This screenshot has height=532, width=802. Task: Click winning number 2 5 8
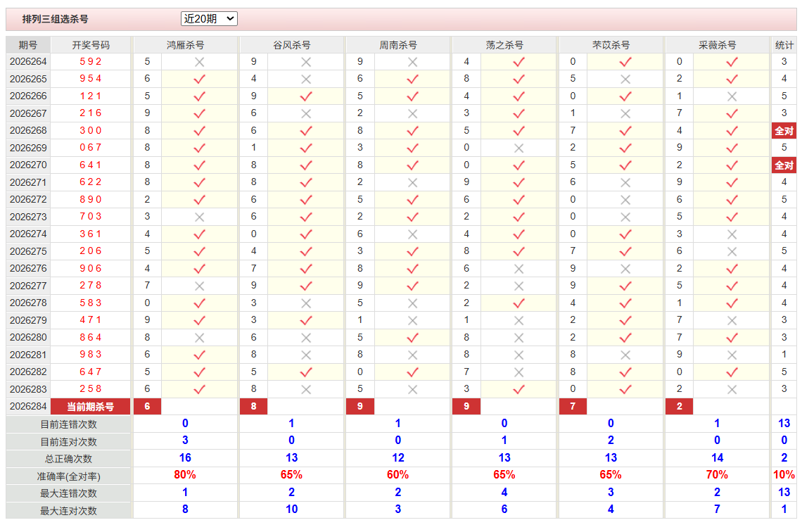(x=91, y=388)
